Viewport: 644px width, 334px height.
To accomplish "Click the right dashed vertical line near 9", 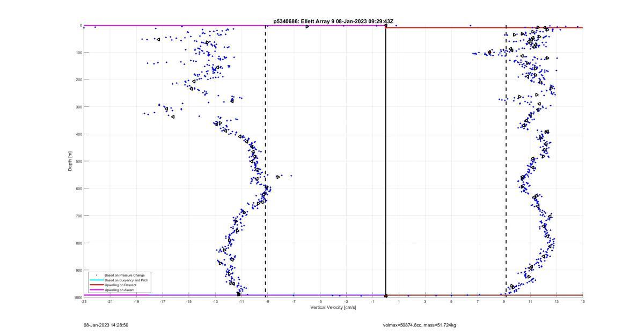I will 506,161.
